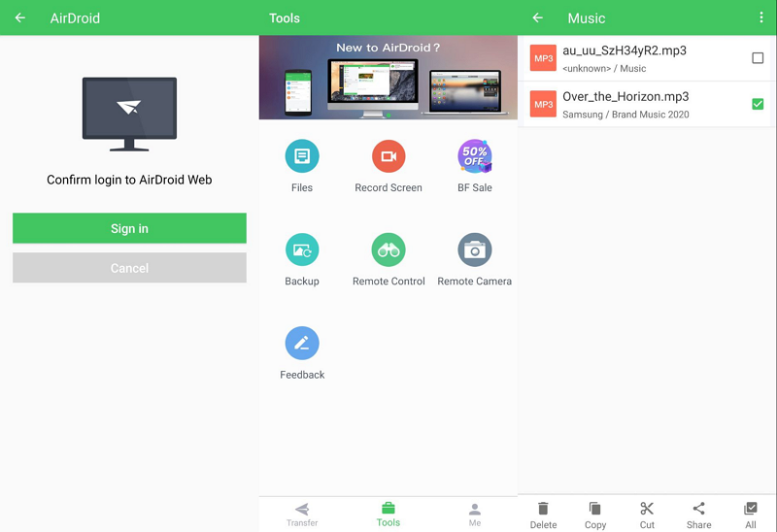Open the three-dot overflow menu in Music
Screen dimensions: 777x532
760,17
